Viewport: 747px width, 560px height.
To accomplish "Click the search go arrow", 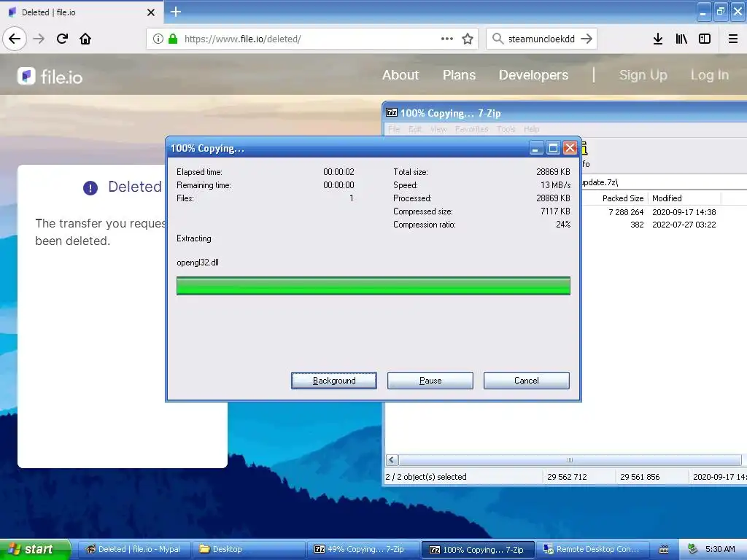I will (587, 39).
